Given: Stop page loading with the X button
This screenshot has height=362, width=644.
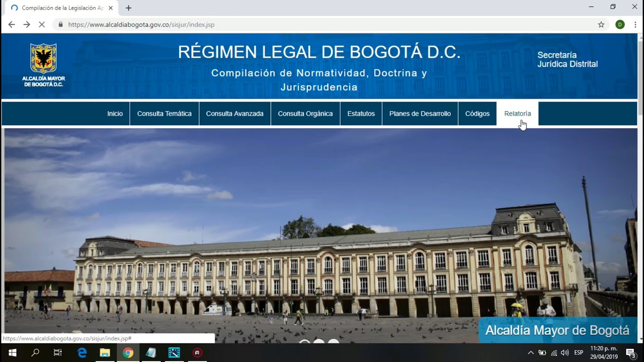Looking at the screenshot, I should point(42,24).
